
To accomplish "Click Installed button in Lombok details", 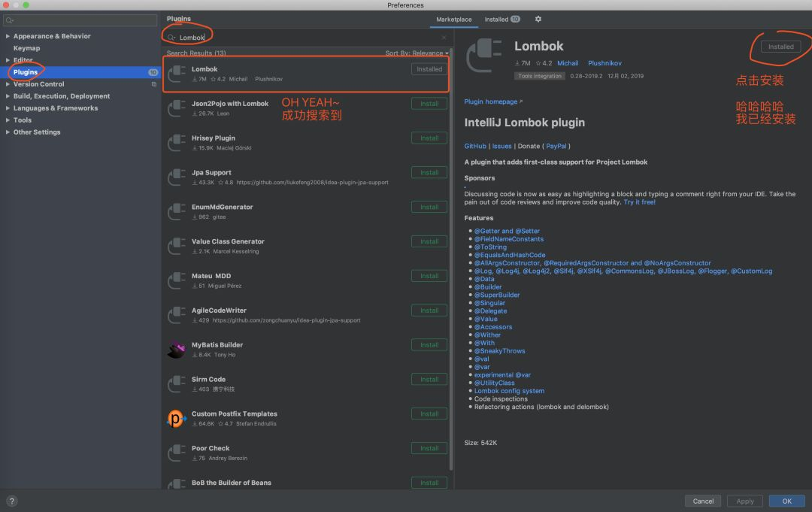I will 780,47.
